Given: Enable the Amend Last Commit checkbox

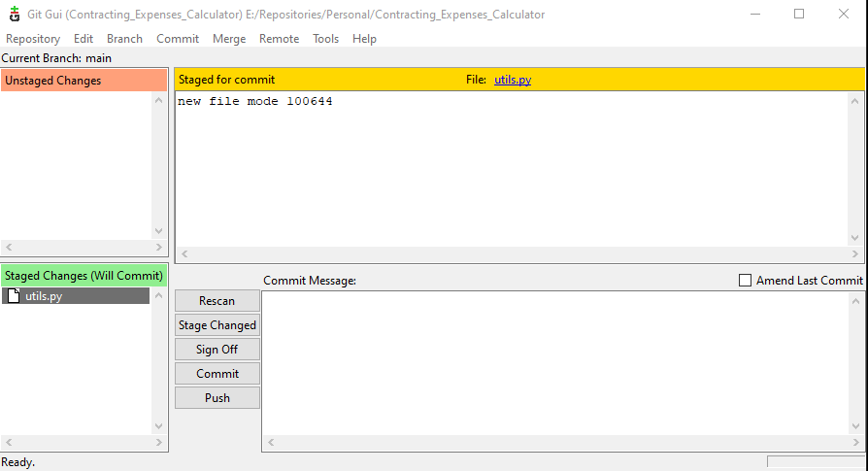Looking at the screenshot, I should click(x=746, y=281).
